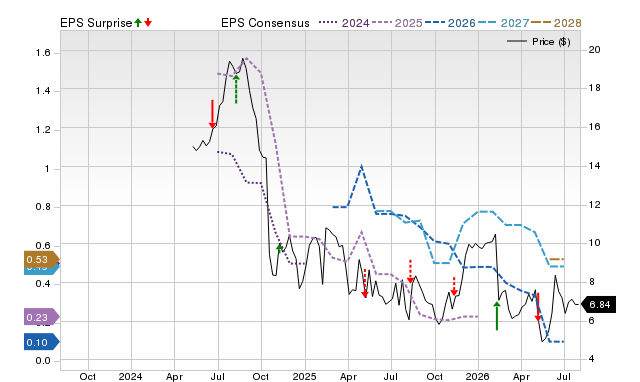Click the 2025 label on the date axis
Screen dimensions: 640x382
coord(304,376)
